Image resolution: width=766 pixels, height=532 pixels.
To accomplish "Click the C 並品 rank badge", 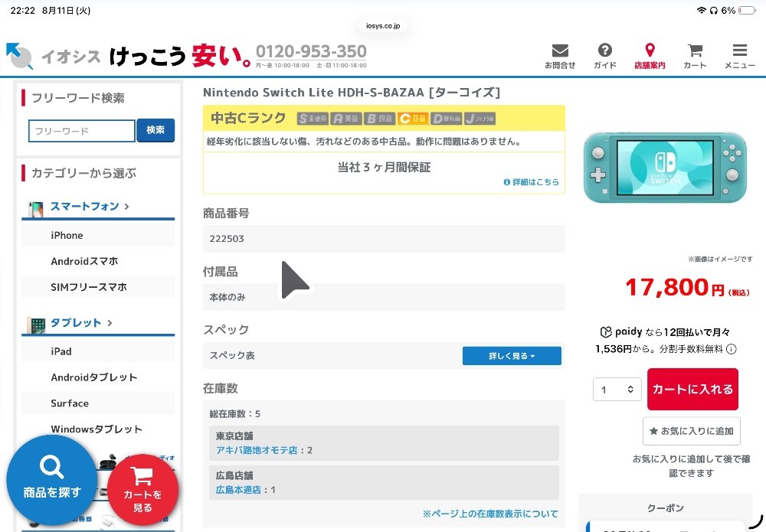I will (412, 119).
